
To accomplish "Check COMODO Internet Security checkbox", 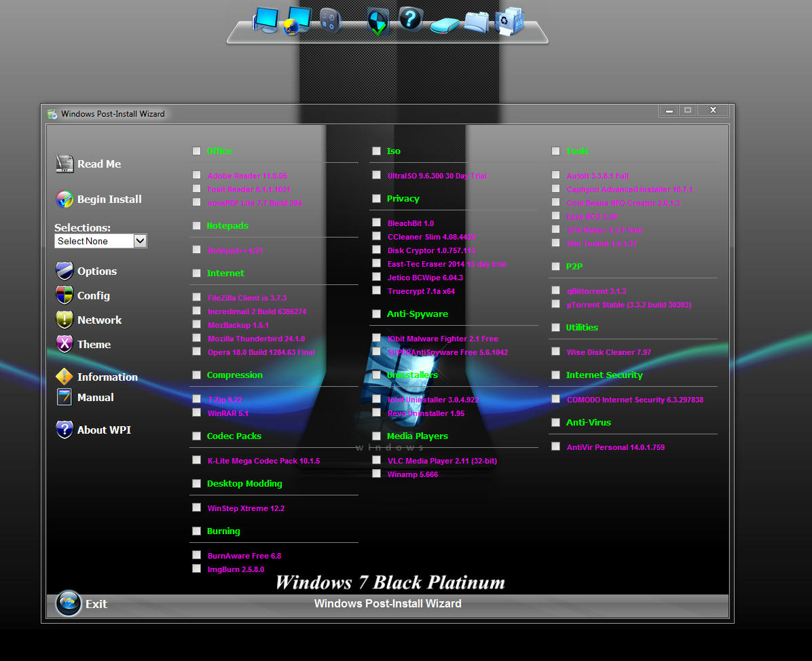I will (555, 398).
